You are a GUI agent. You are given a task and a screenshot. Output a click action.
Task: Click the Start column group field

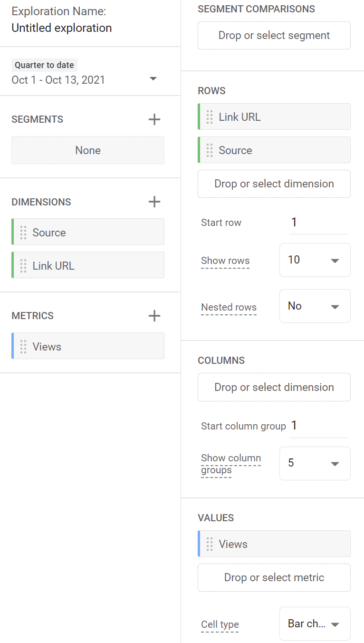click(318, 426)
